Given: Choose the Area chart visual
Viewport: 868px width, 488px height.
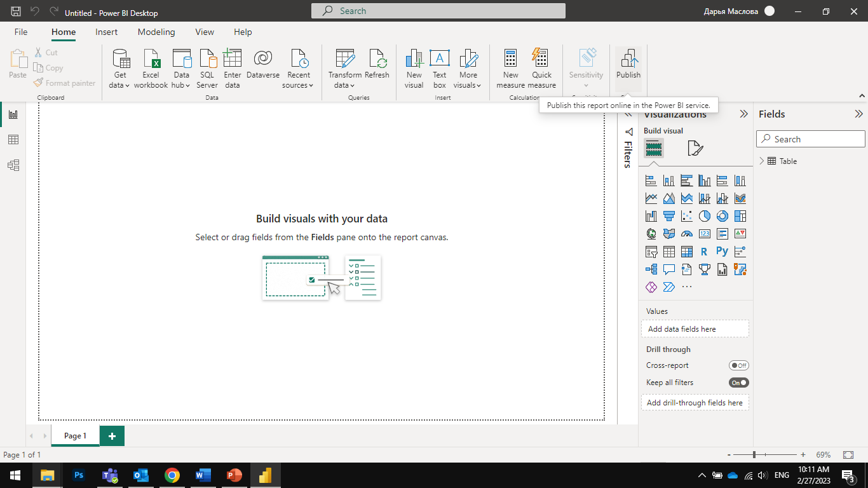Looking at the screenshot, I should [x=668, y=198].
